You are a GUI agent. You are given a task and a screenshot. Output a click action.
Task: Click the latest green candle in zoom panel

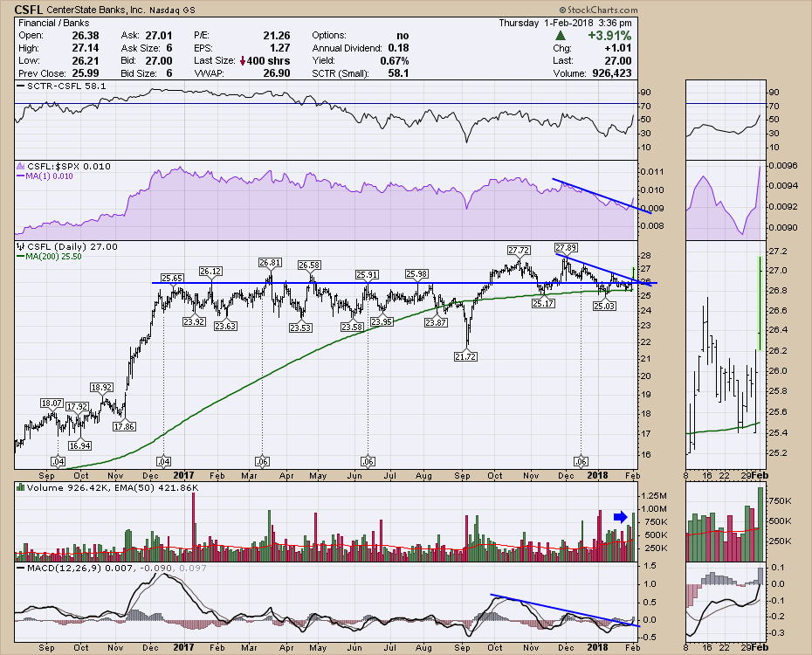click(x=760, y=303)
